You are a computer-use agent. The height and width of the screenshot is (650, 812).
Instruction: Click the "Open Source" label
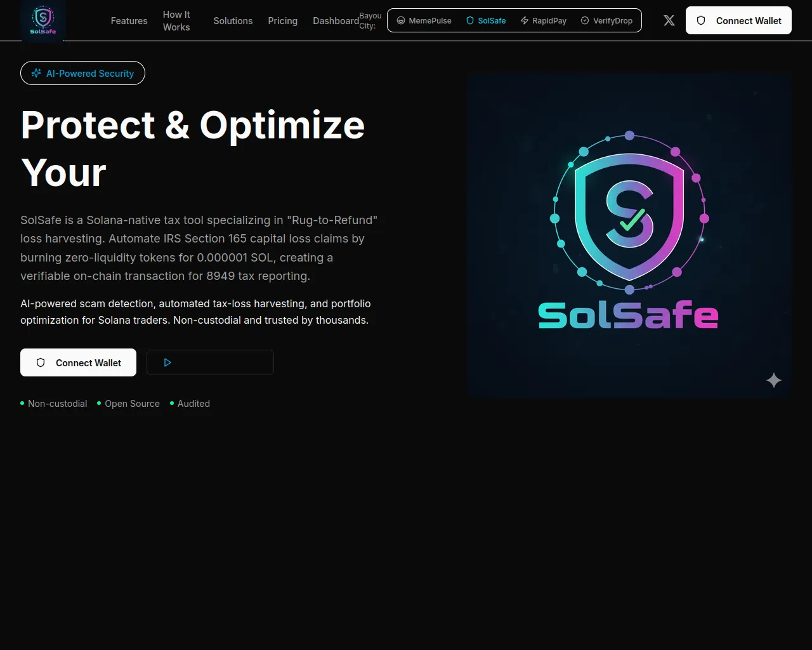point(132,404)
